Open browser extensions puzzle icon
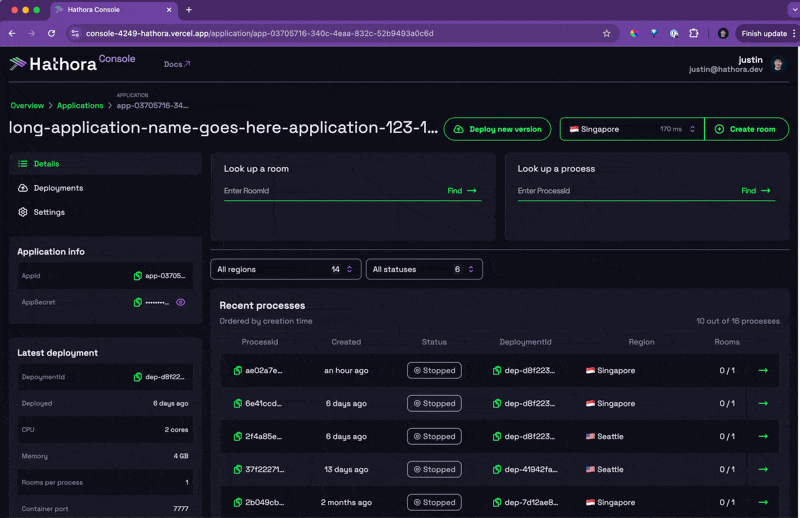The height and width of the screenshot is (518, 800). (x=693, y=34)
